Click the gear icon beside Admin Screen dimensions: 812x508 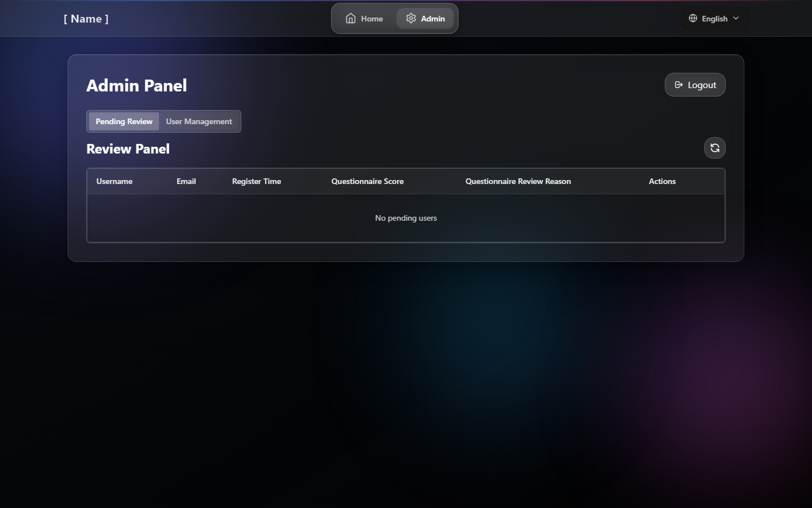pos(411,19)
